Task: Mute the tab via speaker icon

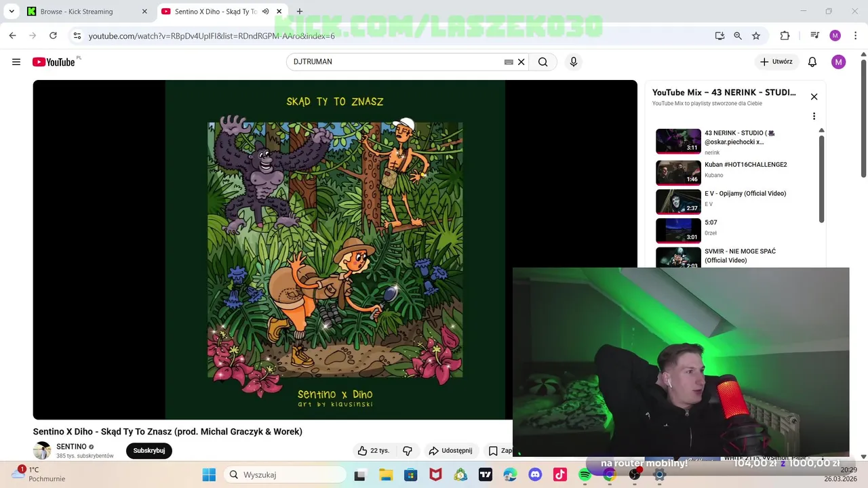Action: (x=265, y=12)
